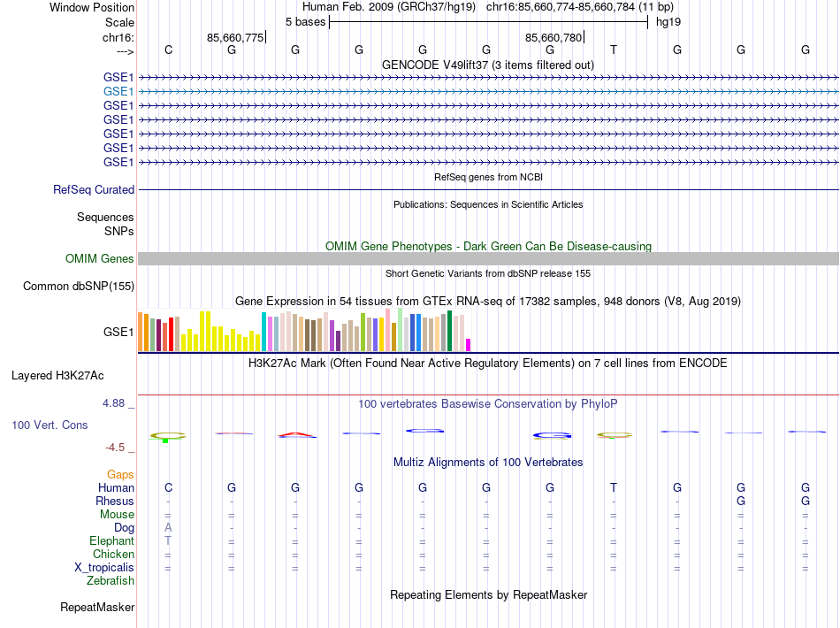Click the RepeatMasker track label
Viewport: 840px width, 628px height.
[x=97, y=608]
